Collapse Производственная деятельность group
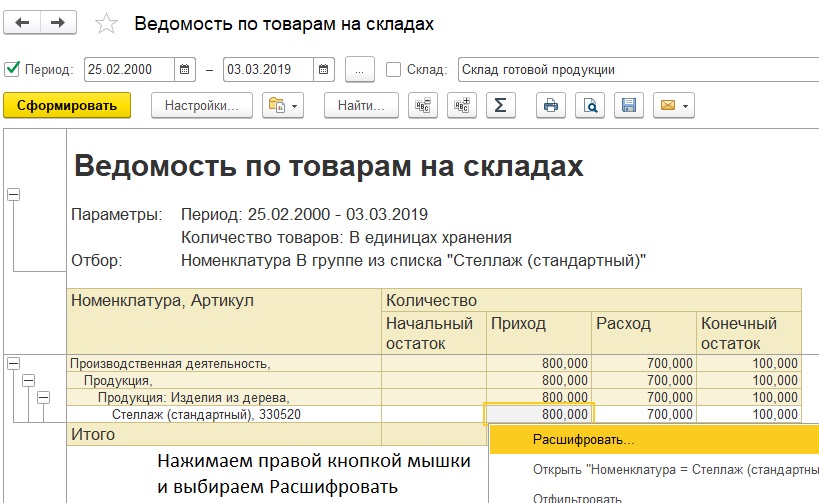This screenshot has height=503, width=819. [14, 364]
